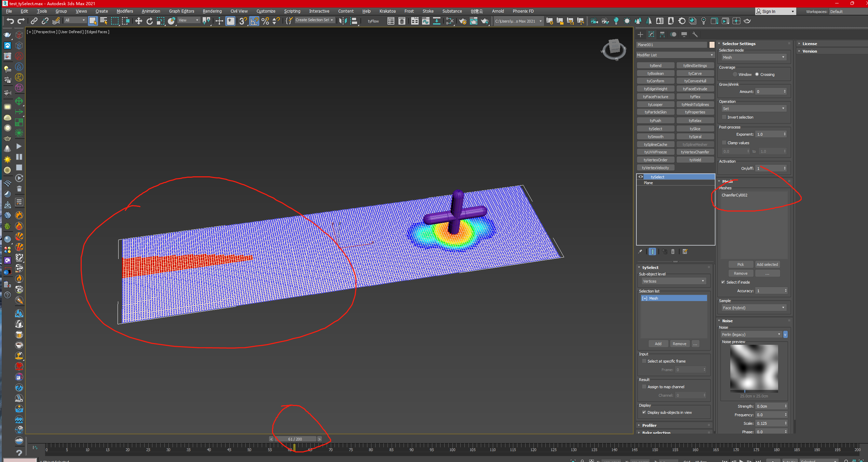This screenshot has width=868, height=462.
Task: Click the Add selected button
Action: point(767,264)
